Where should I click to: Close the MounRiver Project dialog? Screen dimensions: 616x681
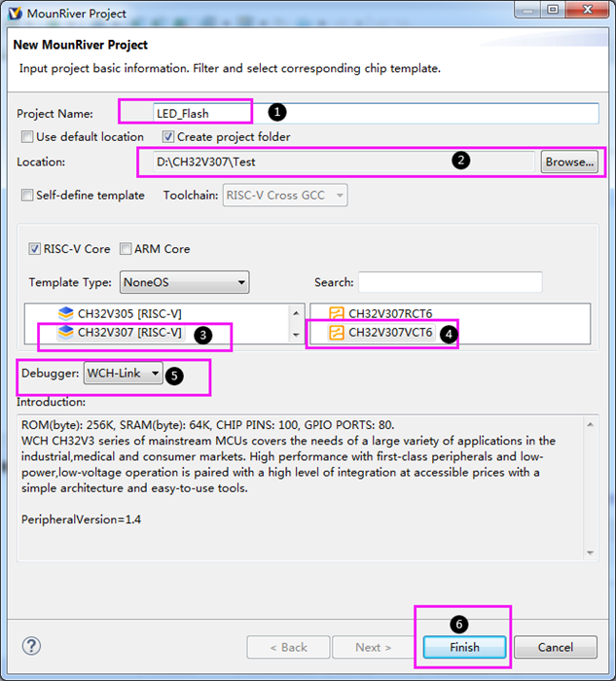[x=588, y=10]
